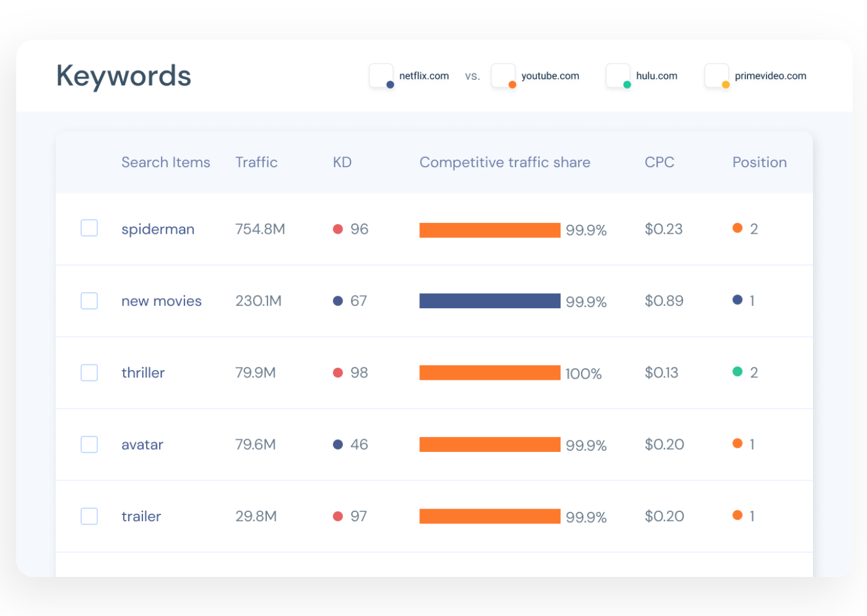
Task: Check the row checkbox for trailer
Action: tap(89, 516)
